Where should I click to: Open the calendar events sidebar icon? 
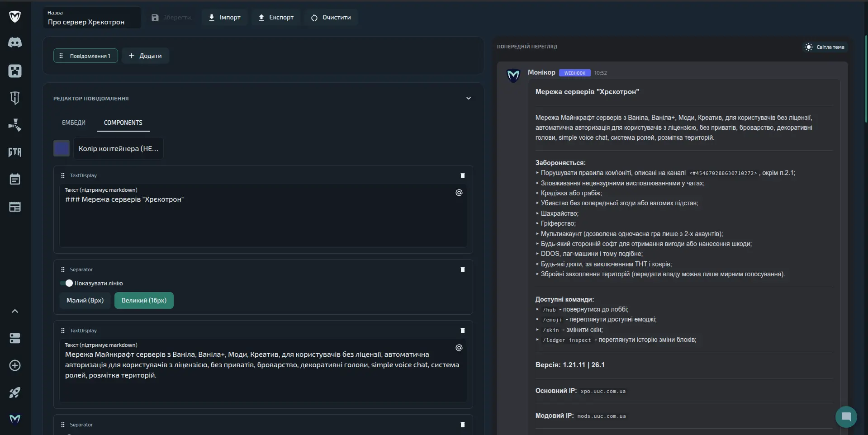pos(15,179)
